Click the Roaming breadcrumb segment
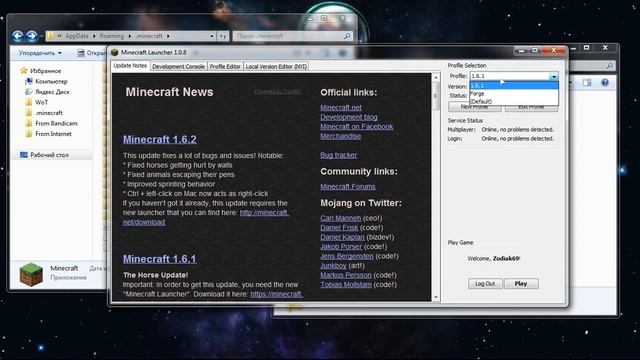The image size is (640, 360). coord(112,36)
